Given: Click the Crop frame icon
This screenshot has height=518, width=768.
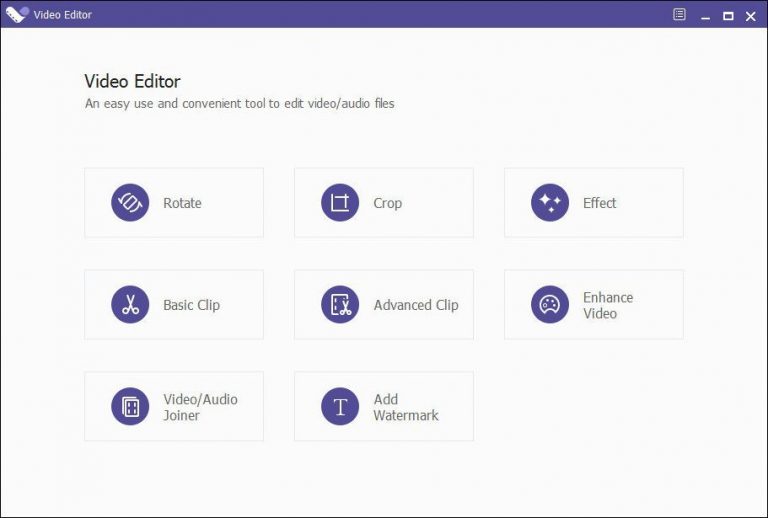Looking at the screenshot, I should (x=340, y=203).
